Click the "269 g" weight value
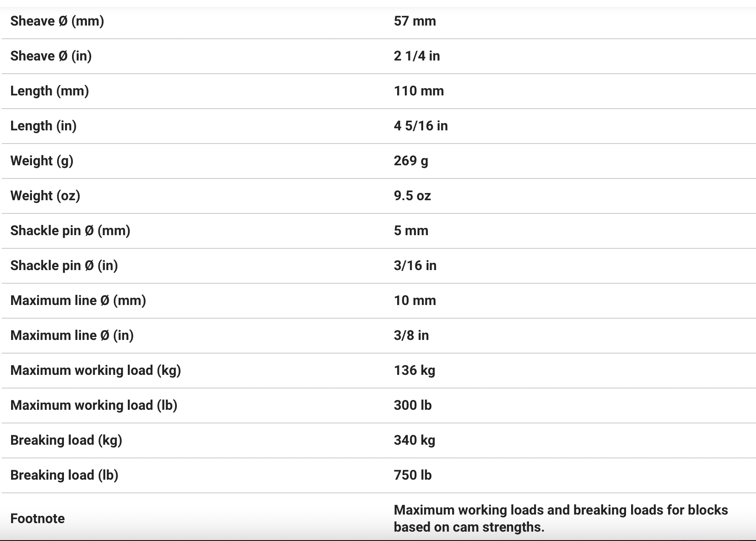 click(411, 161)
